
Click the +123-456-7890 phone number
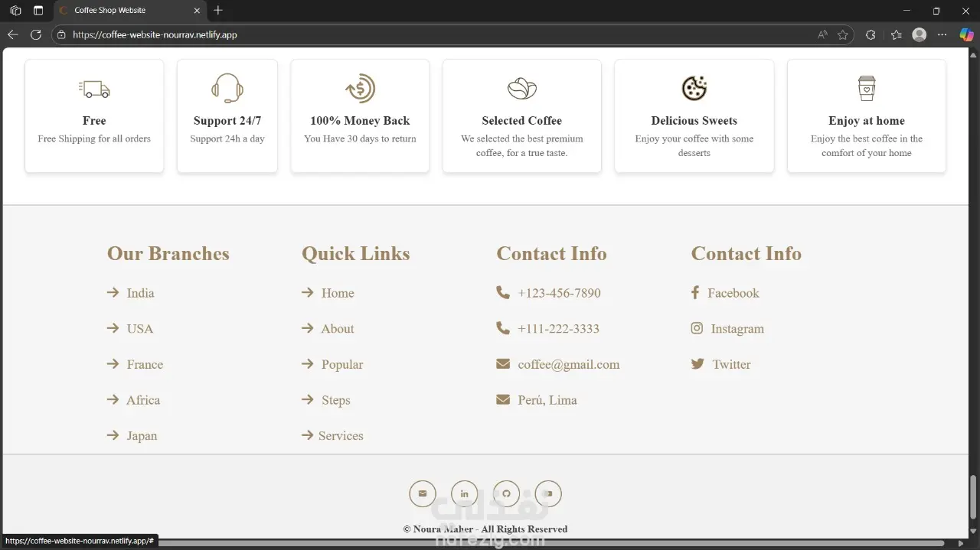[x=559, y=293]
